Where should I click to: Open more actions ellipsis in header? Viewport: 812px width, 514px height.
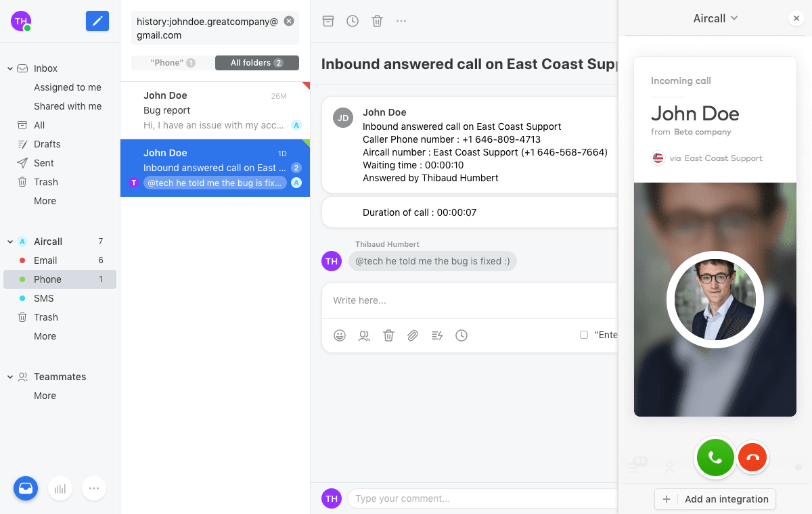coord(401,21)
